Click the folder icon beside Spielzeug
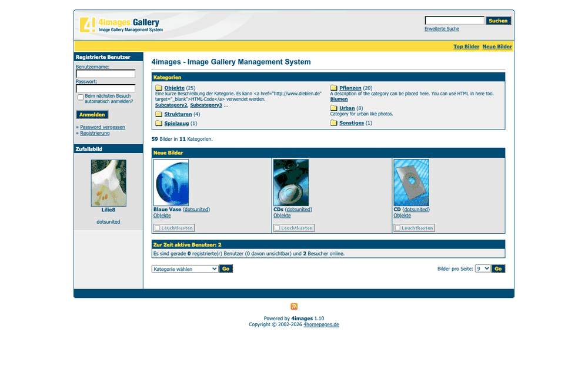 tap(159, 123)
